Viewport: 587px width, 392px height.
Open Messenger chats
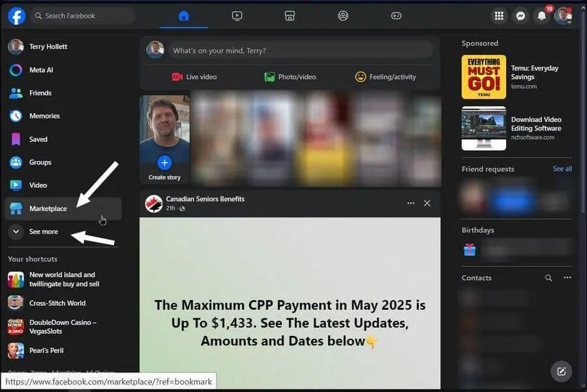(x=520, y=16)
